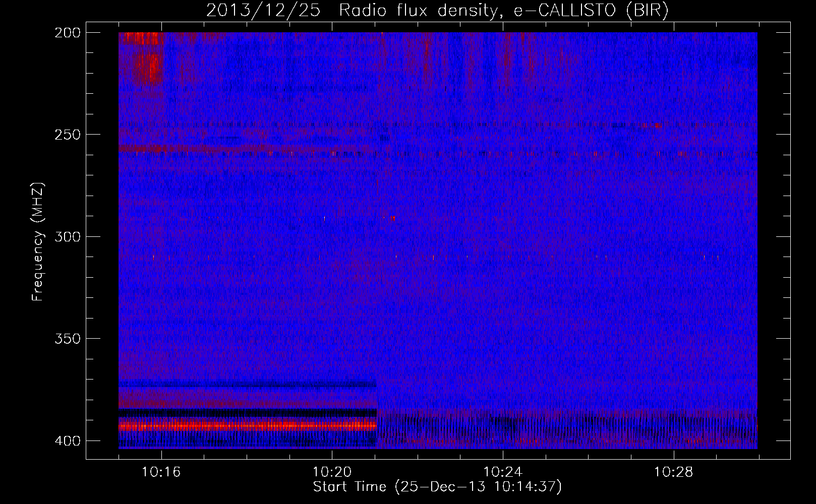Click the 250 frequency tick label
The height and width of the screenshot is (504, 816).
point(68,135)
